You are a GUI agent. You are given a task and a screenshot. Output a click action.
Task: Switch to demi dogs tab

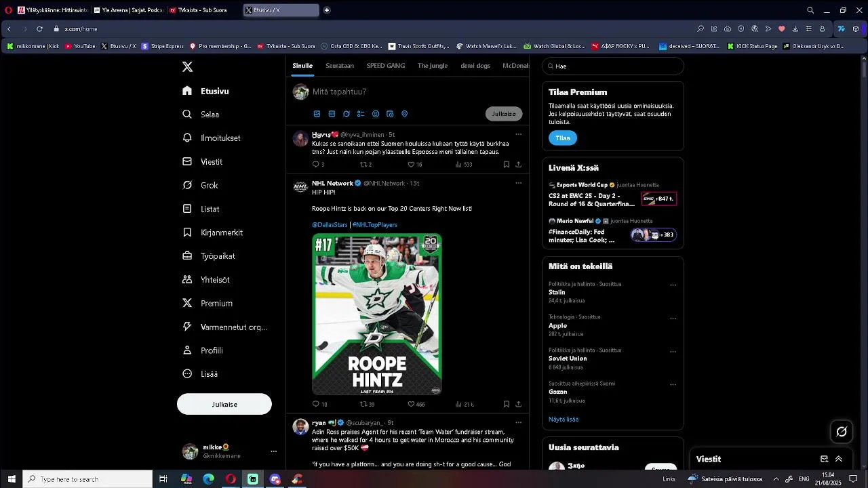(x=475, y=66)
